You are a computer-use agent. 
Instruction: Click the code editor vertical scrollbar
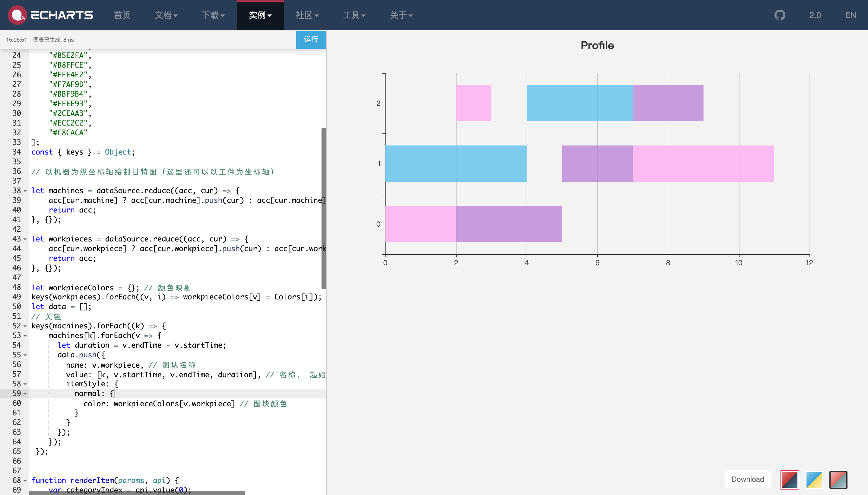coord(324,208)
